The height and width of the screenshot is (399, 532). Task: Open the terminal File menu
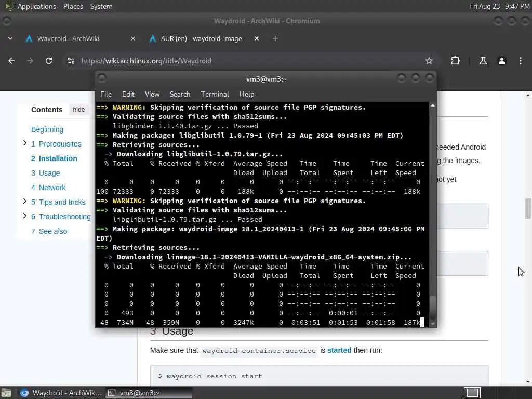coord(106,95)
